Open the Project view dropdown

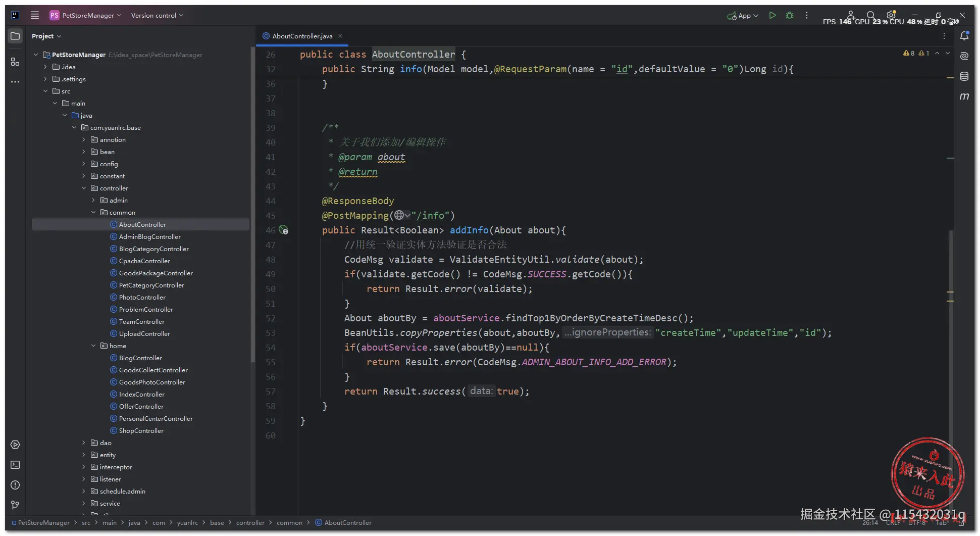pos(46,36)
